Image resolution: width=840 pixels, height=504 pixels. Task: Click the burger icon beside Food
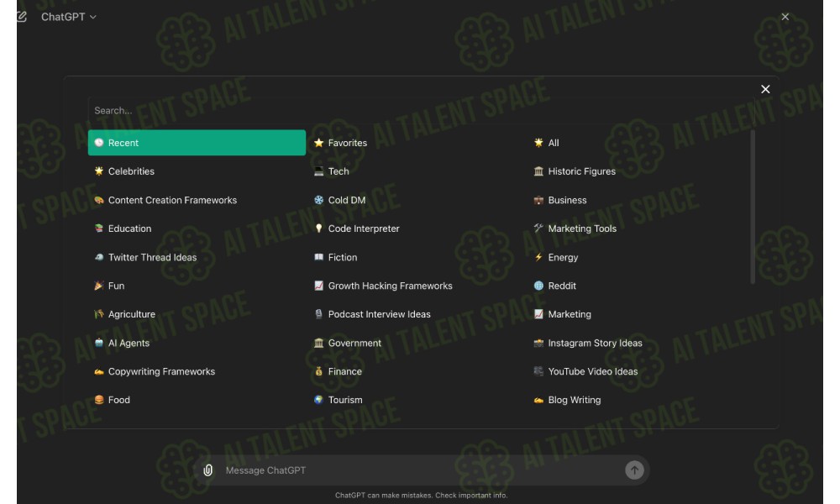[x=99, y=400]
